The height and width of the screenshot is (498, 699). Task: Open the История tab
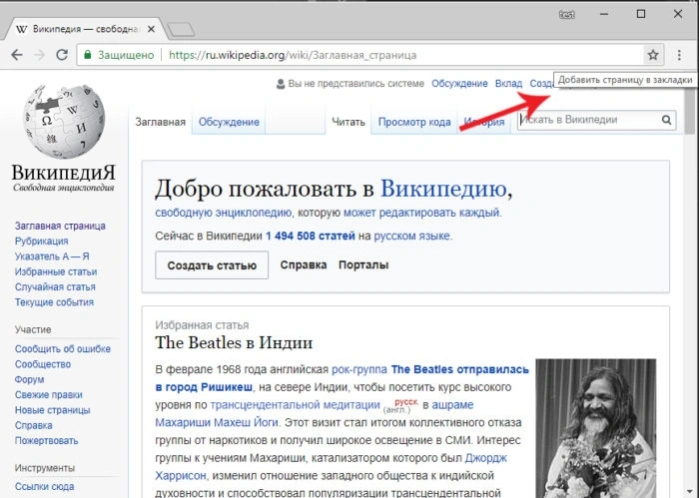point(484,122)
